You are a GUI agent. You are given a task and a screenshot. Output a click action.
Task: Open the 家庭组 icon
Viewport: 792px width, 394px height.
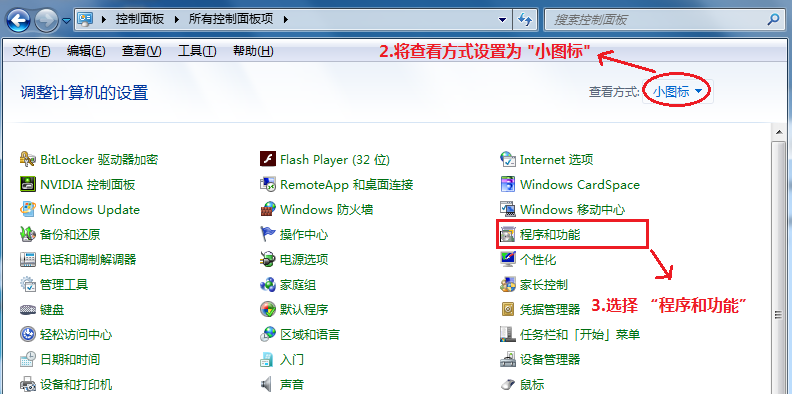tap(268, 284)
